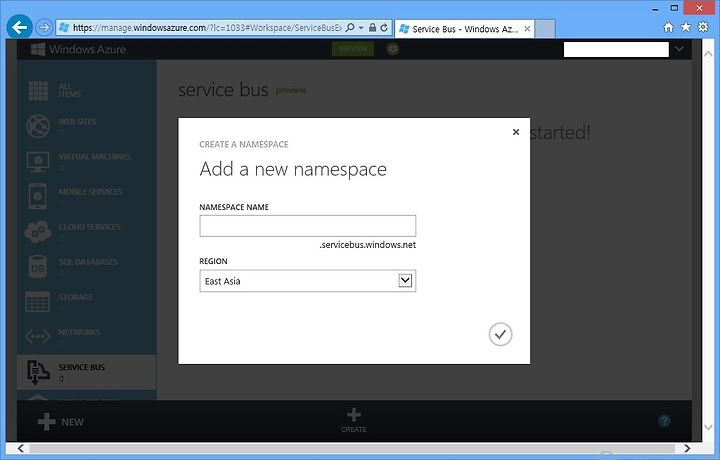
Task: Select the Service Bus - Windows Azure tab
Action: click(464, 29)
